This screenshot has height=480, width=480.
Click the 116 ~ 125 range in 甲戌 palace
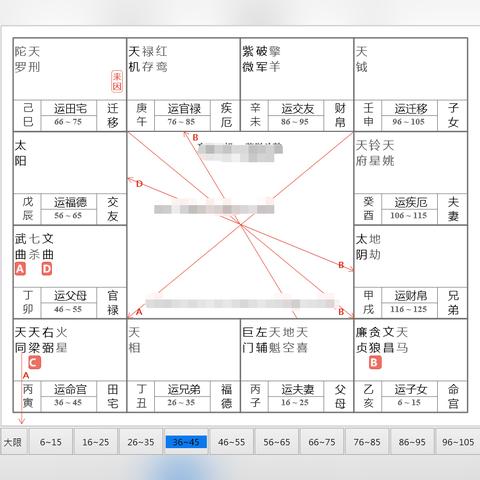click(409, 309)
